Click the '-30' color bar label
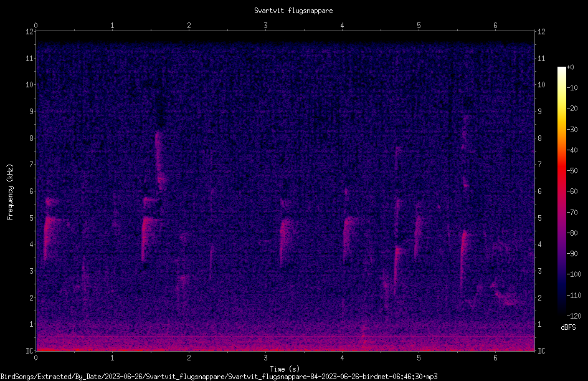The height and width of the screenshot is (381, 588). point(572,130)
